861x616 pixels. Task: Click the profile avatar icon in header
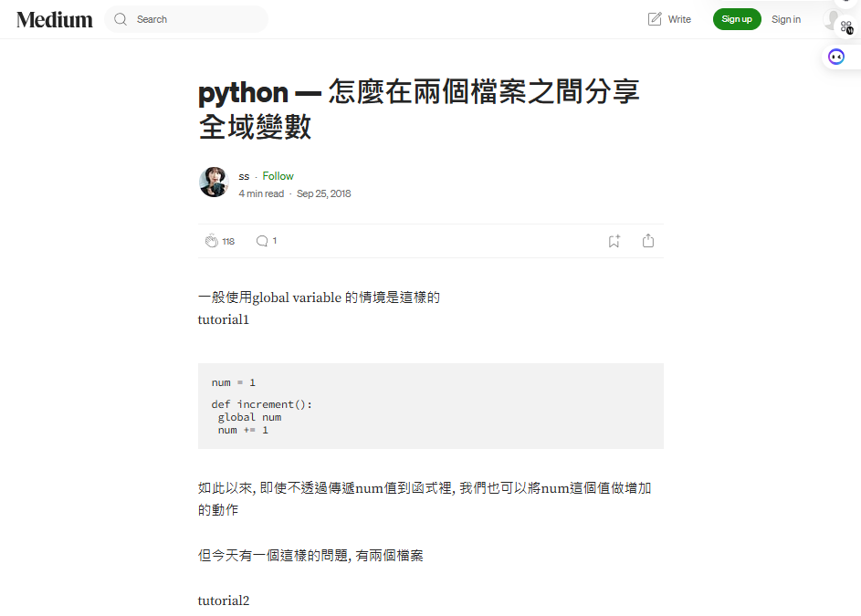[832, 19]
